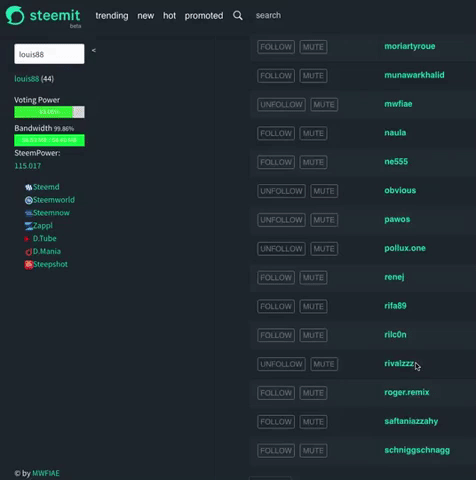Click the Voting Power progress bar
Screen dimensions: 476x480
(49, 112)
